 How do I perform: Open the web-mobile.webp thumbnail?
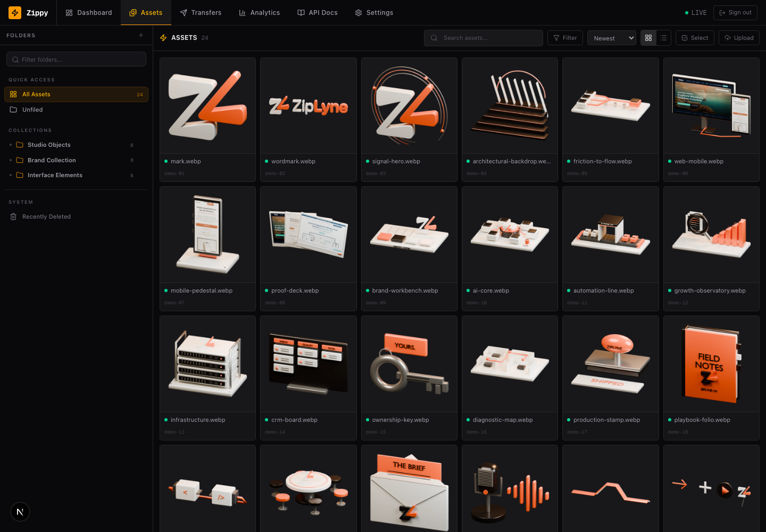[x=711, y=105]
